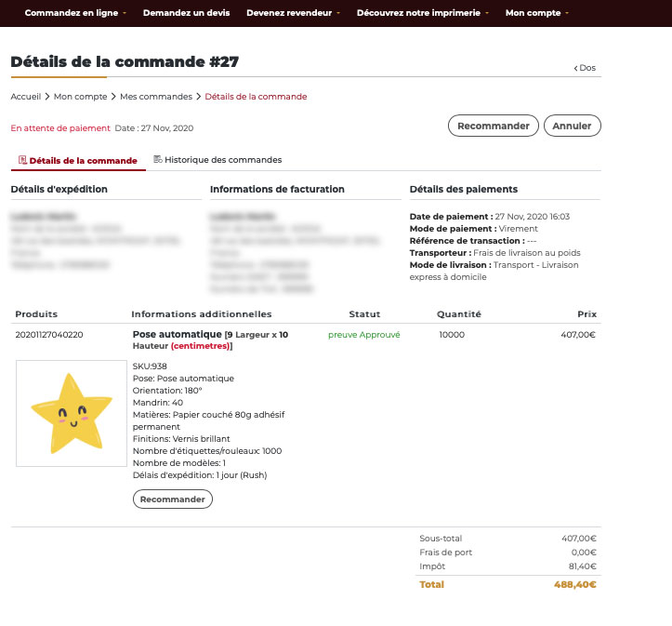672x626 pixels.
Task: Select the Mon compte breadcrumb link
Action: (80, 97)
